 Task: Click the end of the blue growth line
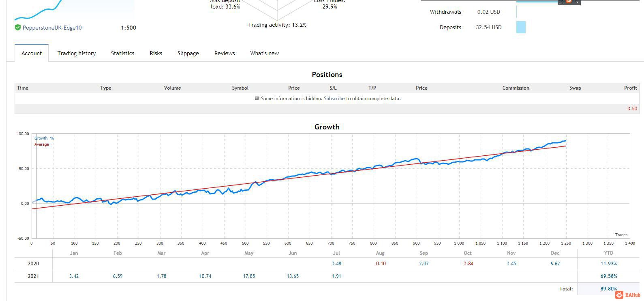(x=565, y=141)
